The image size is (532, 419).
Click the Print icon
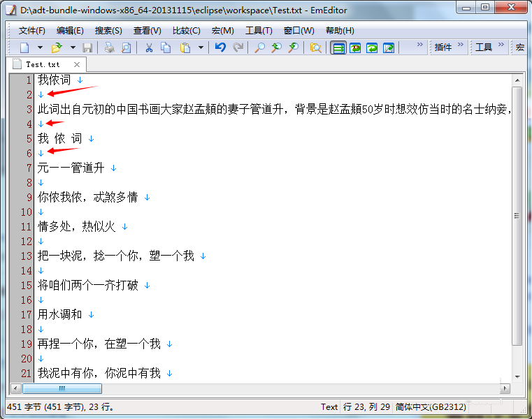(110, 47)
